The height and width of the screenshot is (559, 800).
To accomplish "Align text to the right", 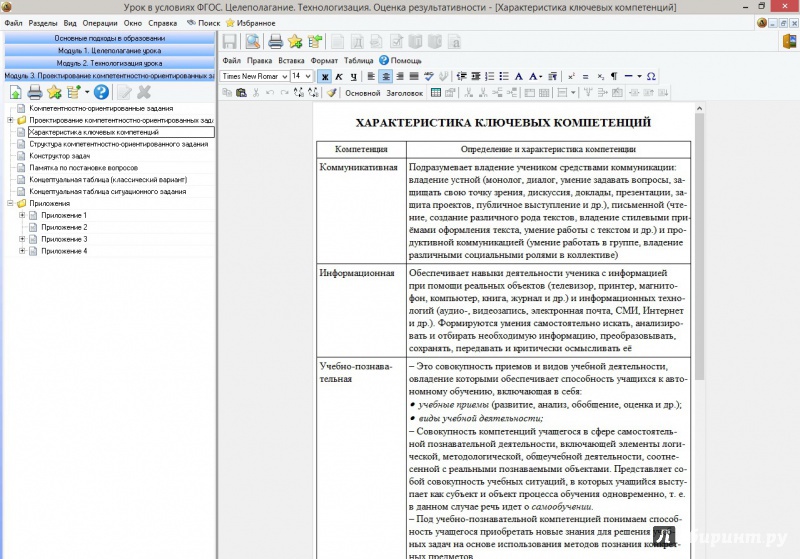I will point(400,77).
